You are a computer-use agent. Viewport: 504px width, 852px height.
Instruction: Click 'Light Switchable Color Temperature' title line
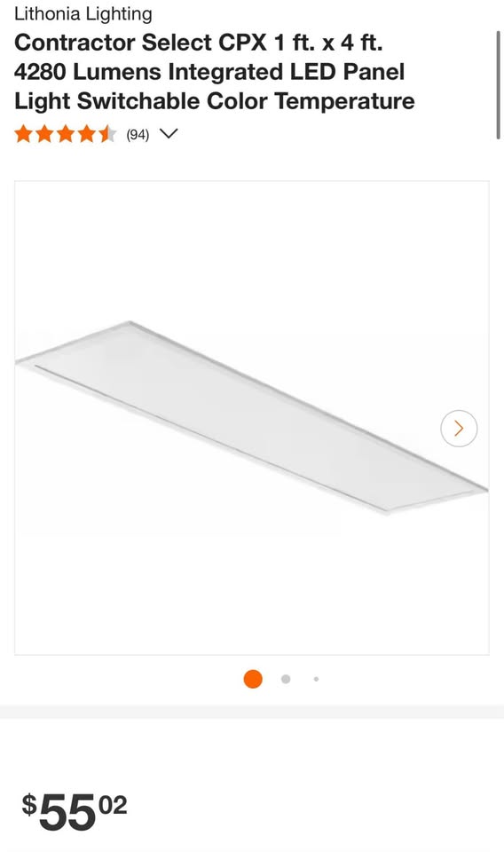tap(215, 101)
